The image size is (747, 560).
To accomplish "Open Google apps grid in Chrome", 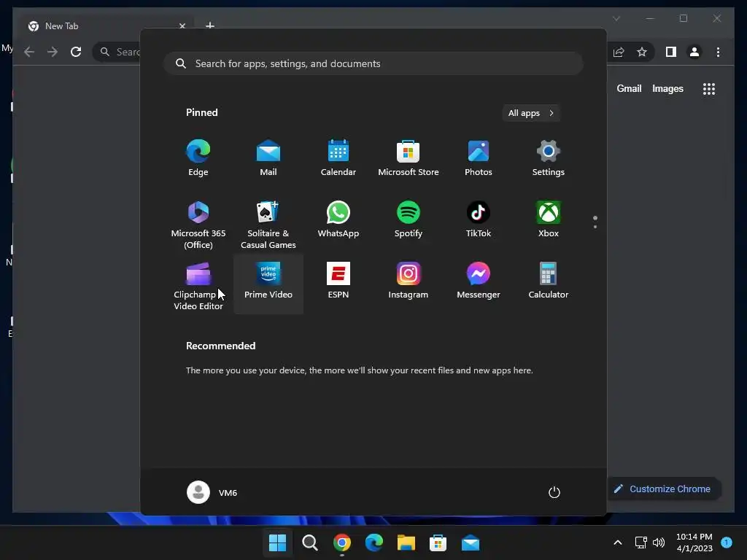I will 709,89.
